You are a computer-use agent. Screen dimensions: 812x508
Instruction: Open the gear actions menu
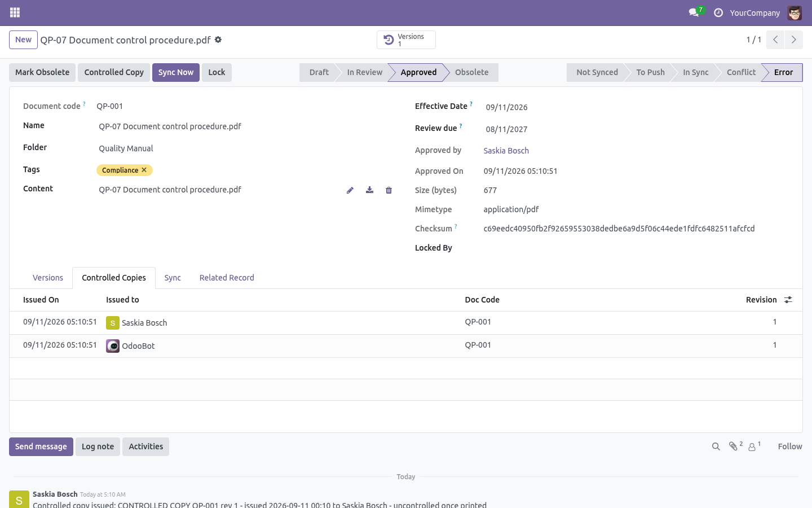click(x=218, y=40)
